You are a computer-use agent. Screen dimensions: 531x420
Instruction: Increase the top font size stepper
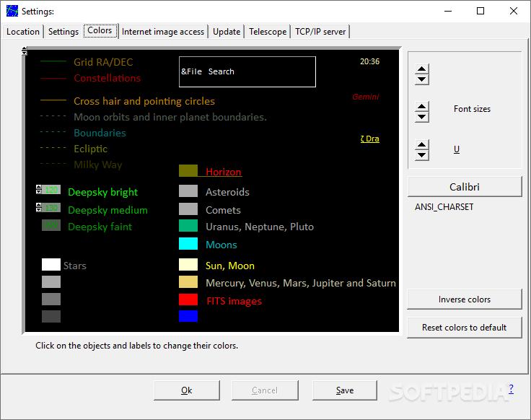click(421, 69)
